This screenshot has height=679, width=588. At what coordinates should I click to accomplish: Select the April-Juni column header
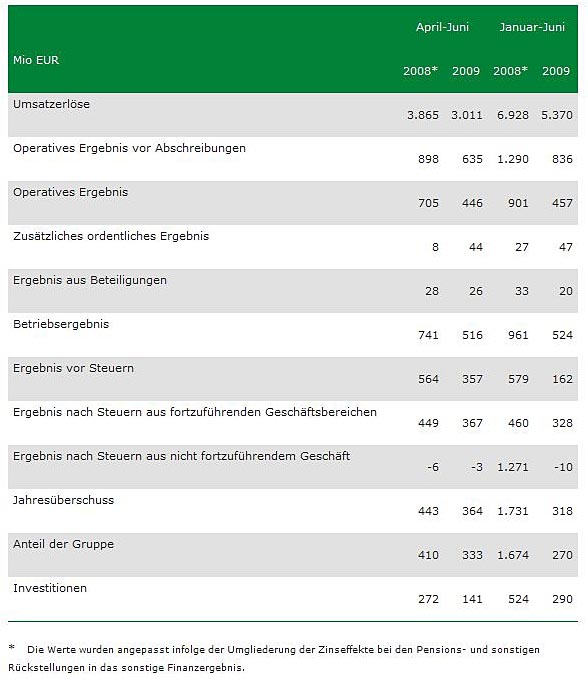(x=442, y=27)
